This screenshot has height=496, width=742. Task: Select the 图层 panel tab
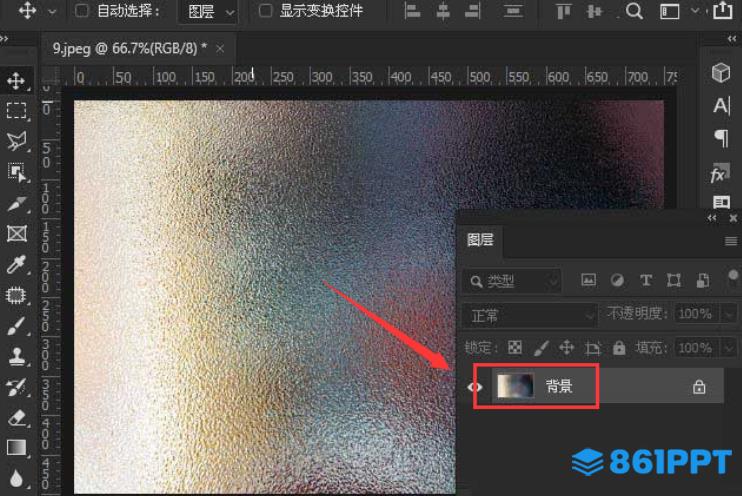click(480, 240)
